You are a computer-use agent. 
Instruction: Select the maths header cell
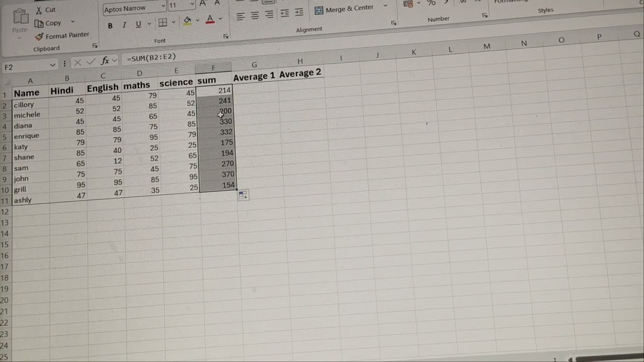[x=140, y=85]
